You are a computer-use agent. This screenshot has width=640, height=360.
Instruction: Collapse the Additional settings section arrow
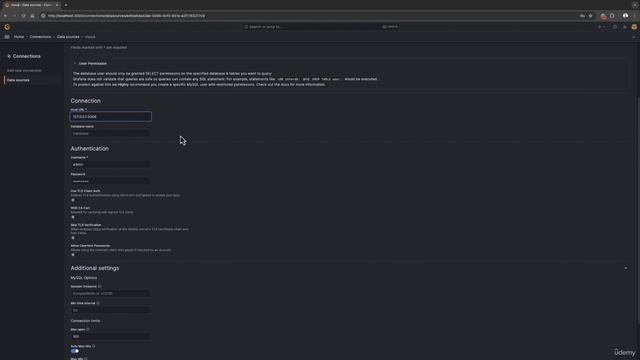[x=626, y=268]
